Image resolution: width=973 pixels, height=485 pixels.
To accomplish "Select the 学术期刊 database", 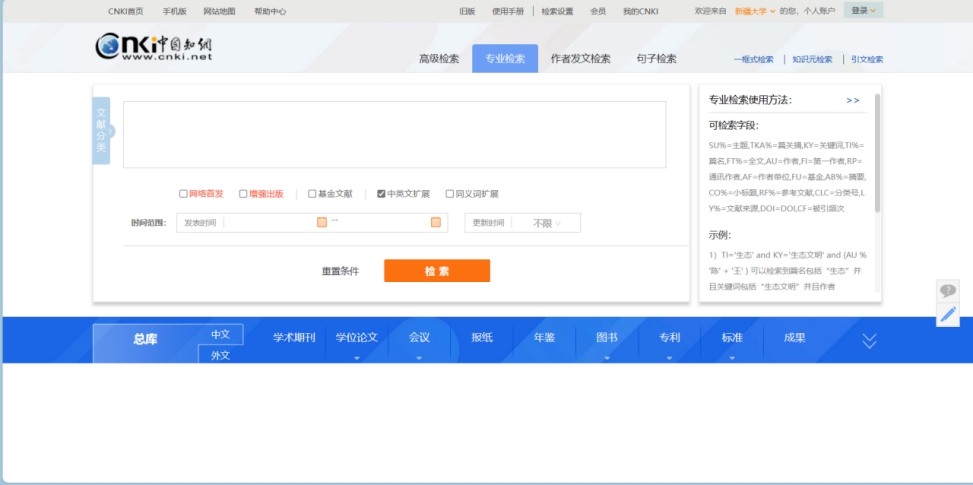I will pyautogui.click(x=294, y=338).
